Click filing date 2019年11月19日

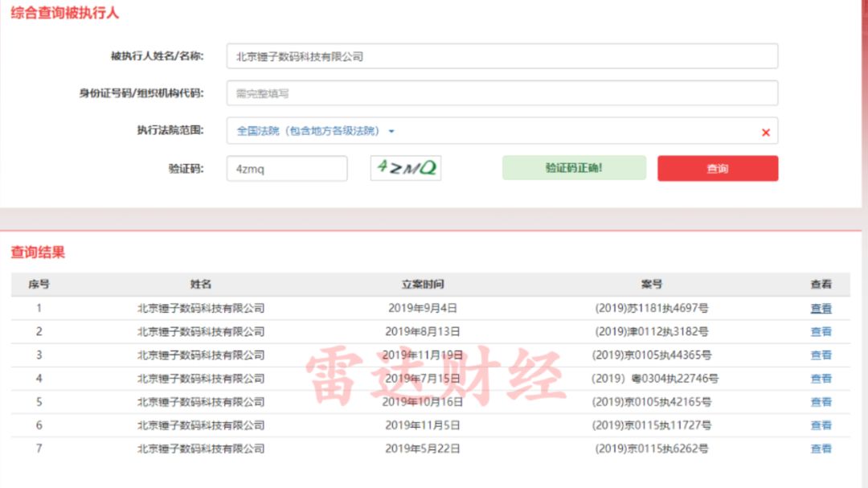click(423, 355)
